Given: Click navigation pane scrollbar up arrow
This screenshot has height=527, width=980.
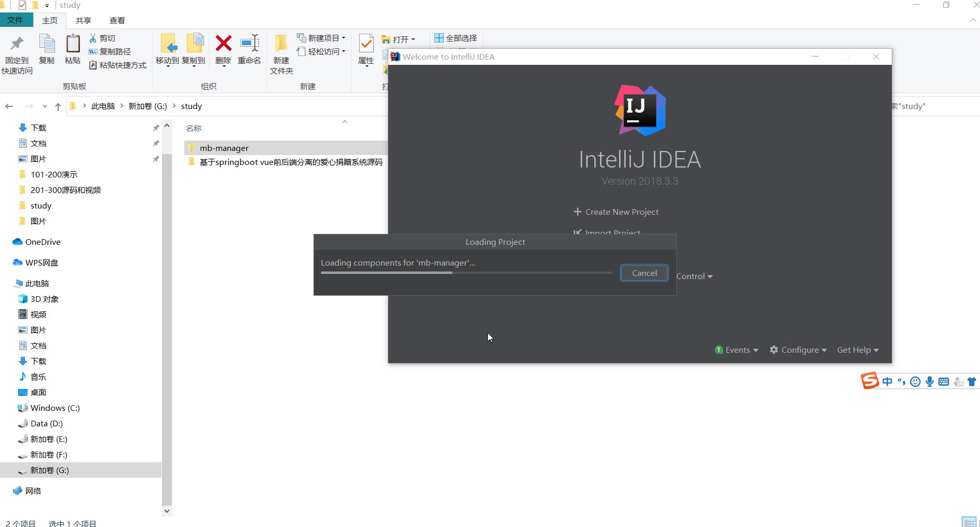Looking at the screenshot, I should click(167, 126).
